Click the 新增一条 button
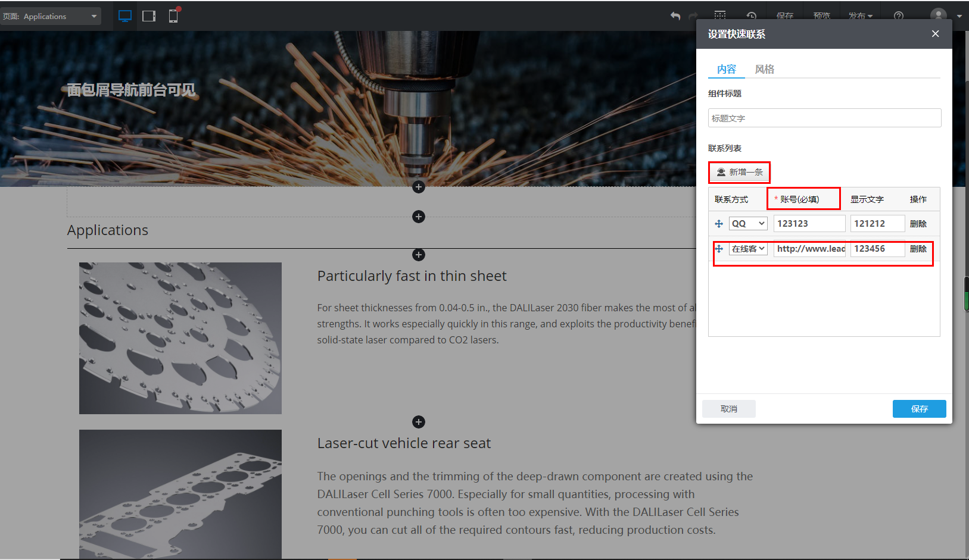Image resolution: width=969 pixels, height=560 pixels. click(739, 172)
